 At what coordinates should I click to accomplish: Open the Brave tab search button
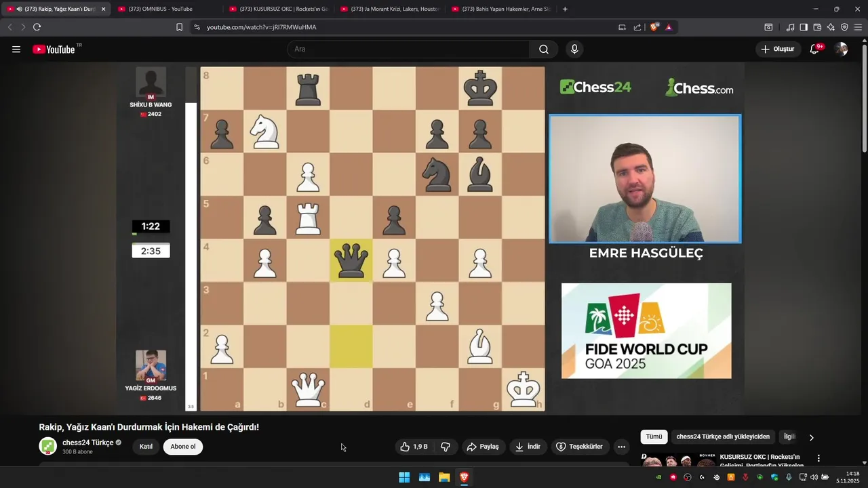point(768,27)
